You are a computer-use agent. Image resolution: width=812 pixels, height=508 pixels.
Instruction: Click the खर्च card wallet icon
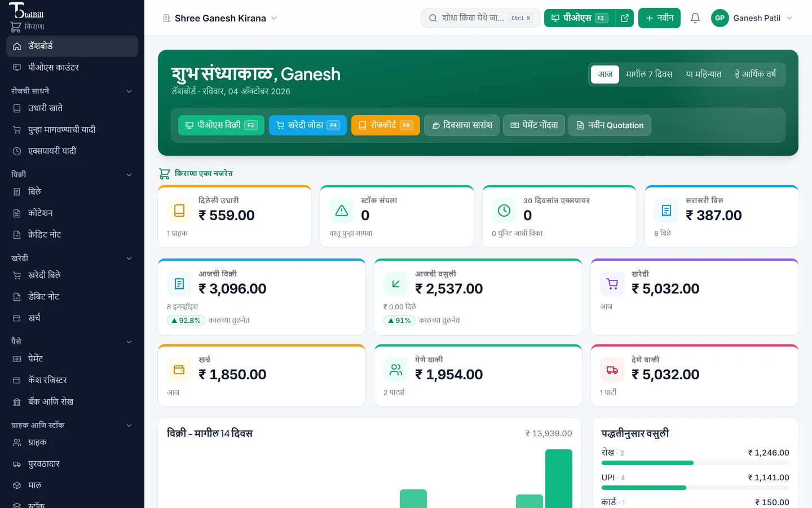[x=179, y=370]
